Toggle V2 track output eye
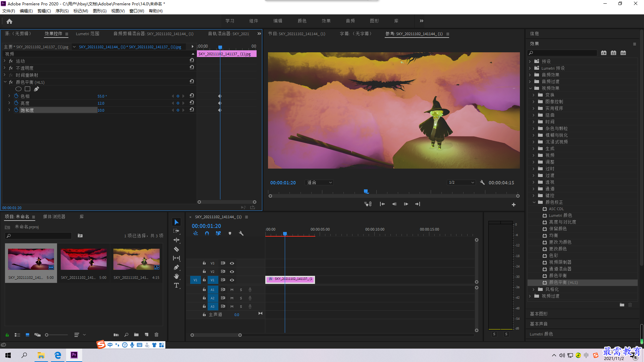The image size is (644, 362). (232, 272)
